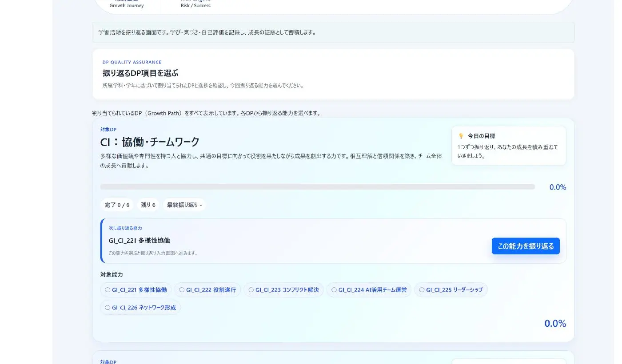Pick GI_CI_224 AI活用チーム運営 ability
This screenshot has height=364, width=622.
369,290
